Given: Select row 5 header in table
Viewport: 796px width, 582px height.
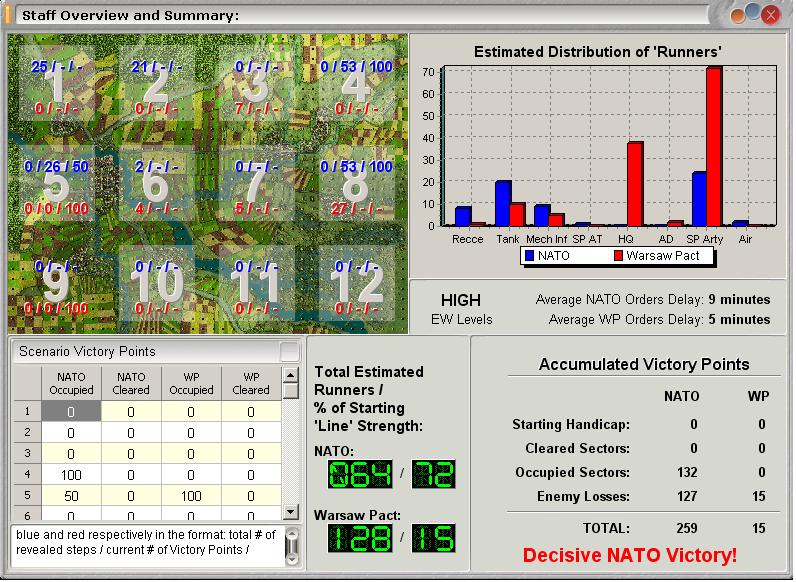Looking at the screenshot, I should [x=27, y=495].
